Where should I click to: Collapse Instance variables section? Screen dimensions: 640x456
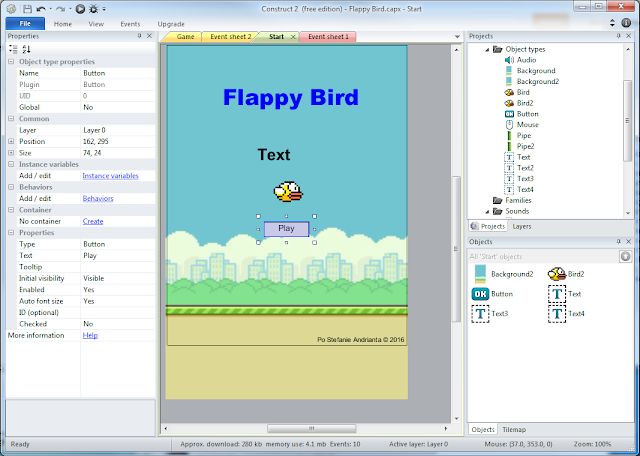[11, 165]
